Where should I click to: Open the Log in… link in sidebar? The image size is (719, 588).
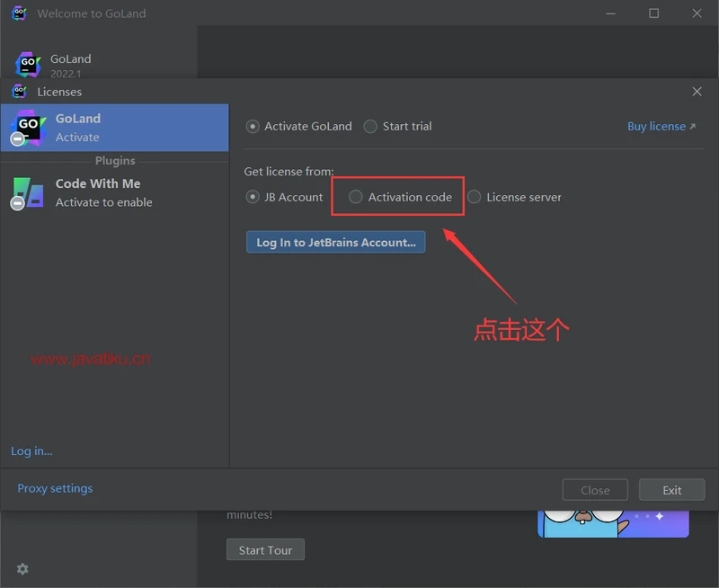coord(31,451)
